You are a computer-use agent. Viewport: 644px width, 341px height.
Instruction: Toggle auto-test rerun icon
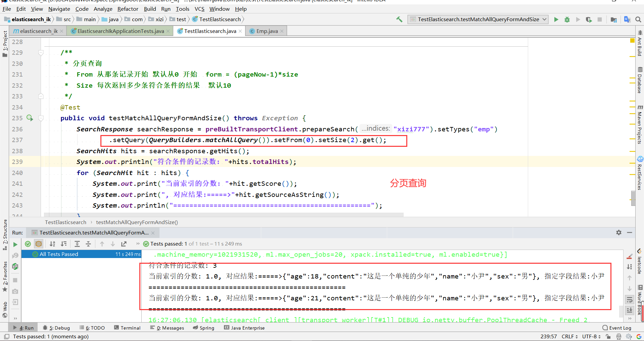(x=15, y=266)
